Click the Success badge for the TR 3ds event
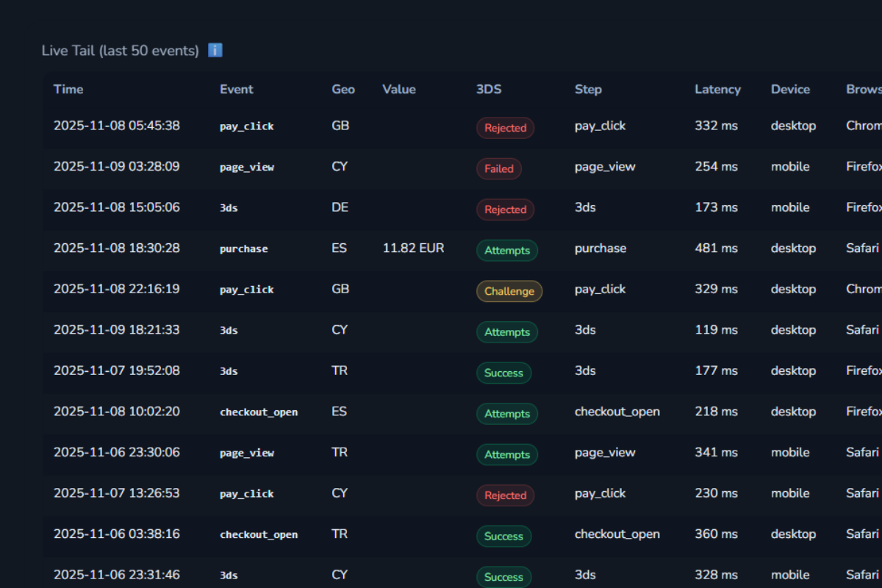The width and height of the screenshot is (882, 588). 503,373
